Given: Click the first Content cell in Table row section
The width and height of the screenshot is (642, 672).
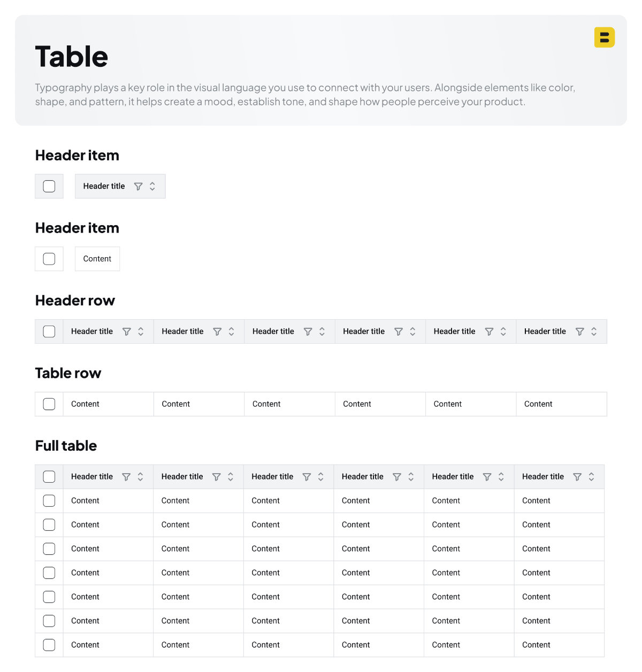Looking at the screenshot, I should (86, 404).
